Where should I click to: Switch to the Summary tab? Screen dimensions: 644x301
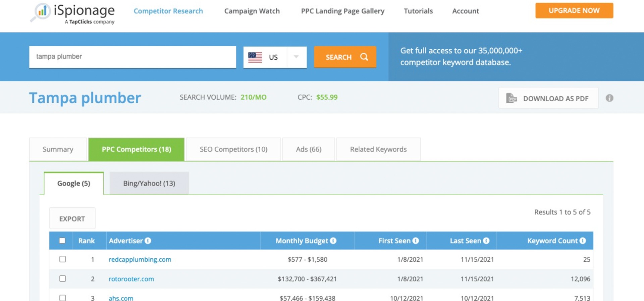(58, 149)
